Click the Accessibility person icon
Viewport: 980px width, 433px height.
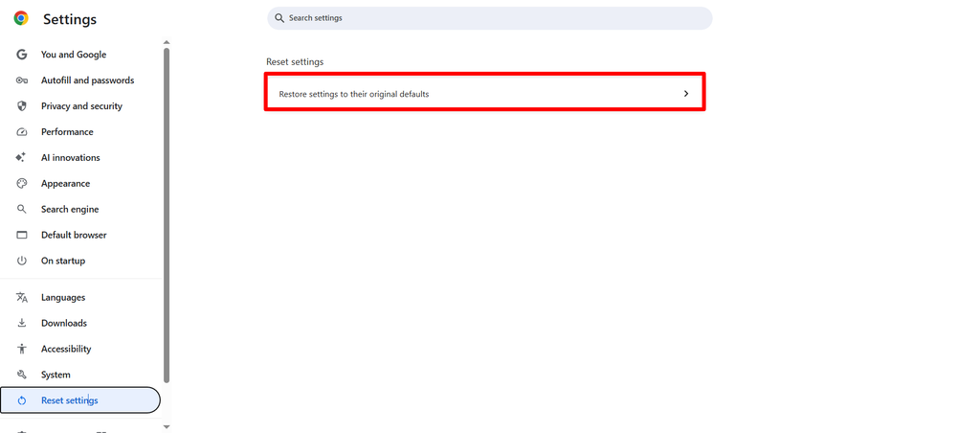pos(22,349)
